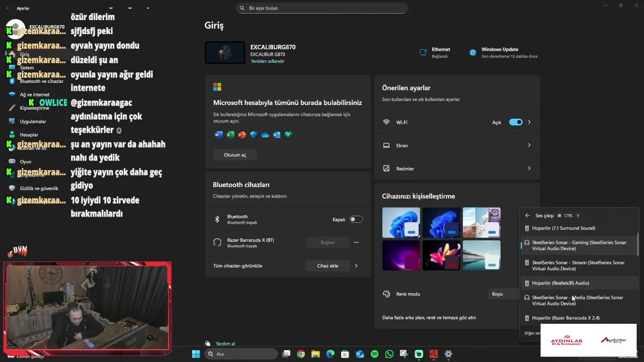Click Bağlan for Razer Barracuda X
This screenshot has width=644, height=362.
pos(328,242)
